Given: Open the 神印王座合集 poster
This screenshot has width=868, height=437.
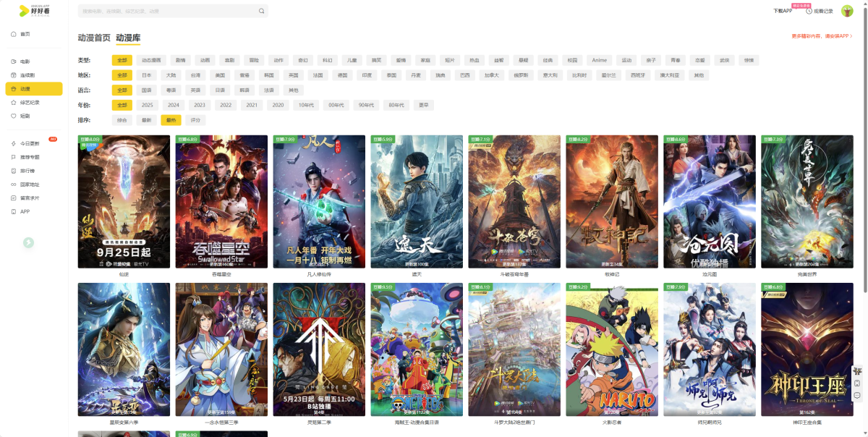Looking at the screenshot, I should click(x=807, y=349).
